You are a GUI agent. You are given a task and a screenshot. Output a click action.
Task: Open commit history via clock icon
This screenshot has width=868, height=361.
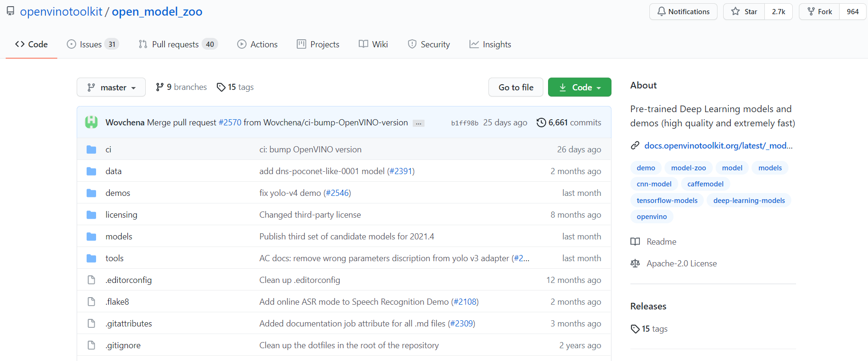click(x=541, y=123)
